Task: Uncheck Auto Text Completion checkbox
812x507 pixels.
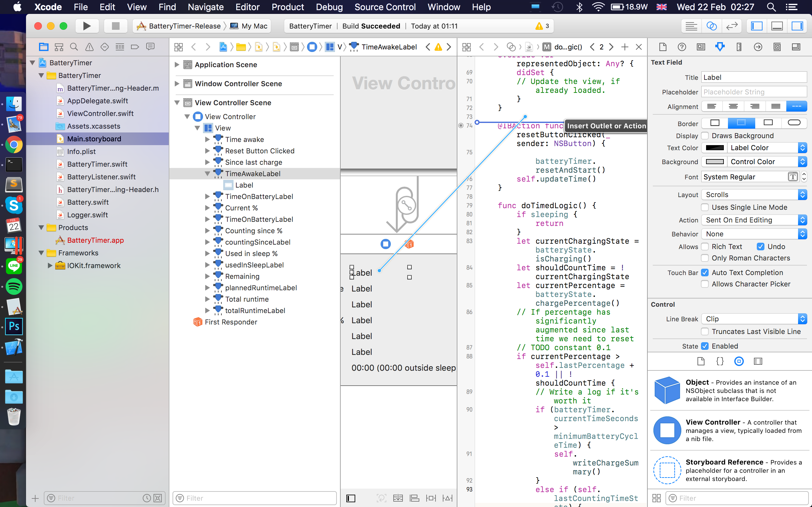Action: click(x=705, y=273)
